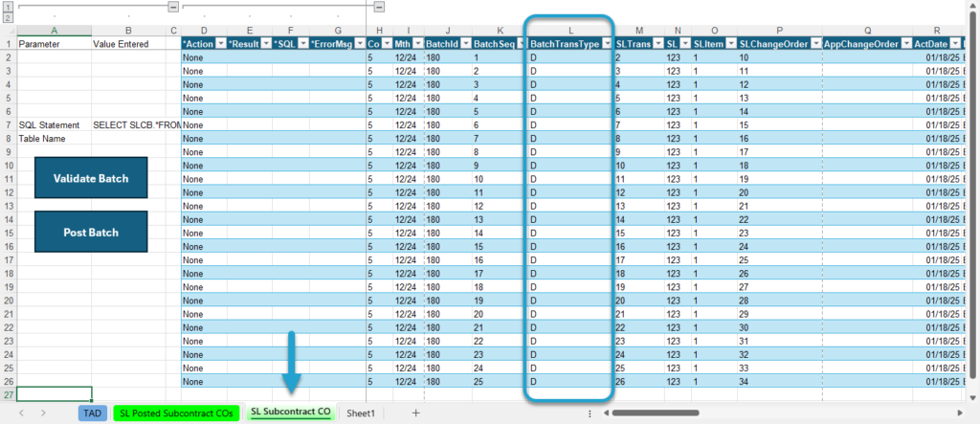Open the SLChangeOrder filter dropdown
The height and width of the screenshot is (424, 980).
815,44
